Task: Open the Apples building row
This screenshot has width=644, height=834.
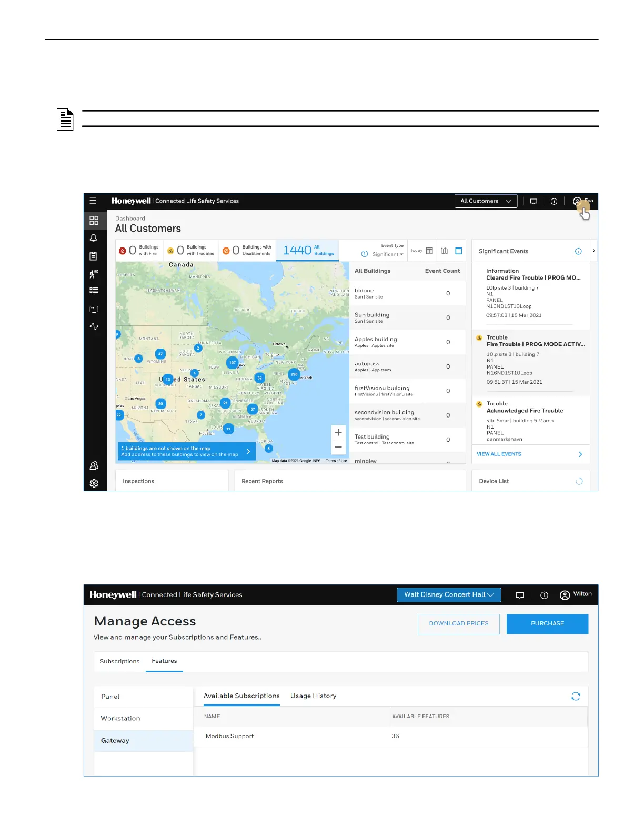Action: point(407,342)
